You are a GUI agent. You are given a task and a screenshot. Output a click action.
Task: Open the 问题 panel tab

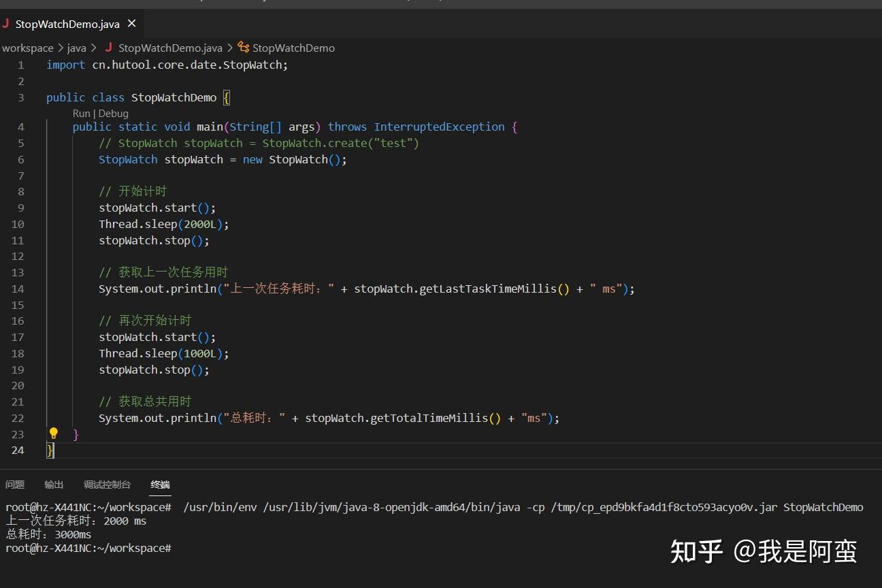(14, 485)
